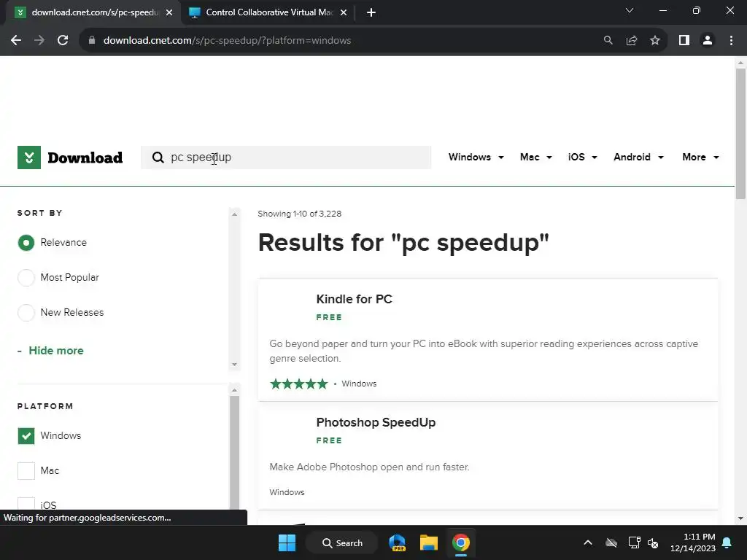Image resolution: width=747 pixels, height=560 pixels.
Task: Open Microsoft Edge from the taskbar
Action: pos(397,542)
